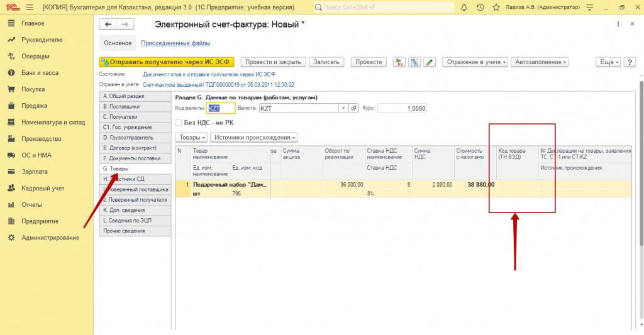
Task: Click the vertical scrollbar of the form
Action: coord(641,164)
